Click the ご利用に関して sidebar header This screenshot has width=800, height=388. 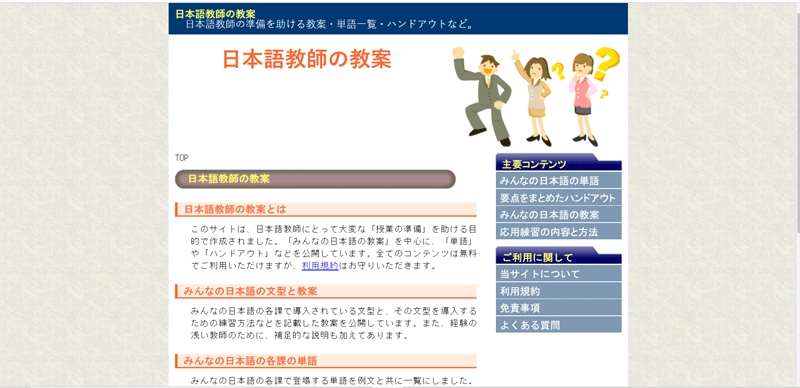pos(559,256)
